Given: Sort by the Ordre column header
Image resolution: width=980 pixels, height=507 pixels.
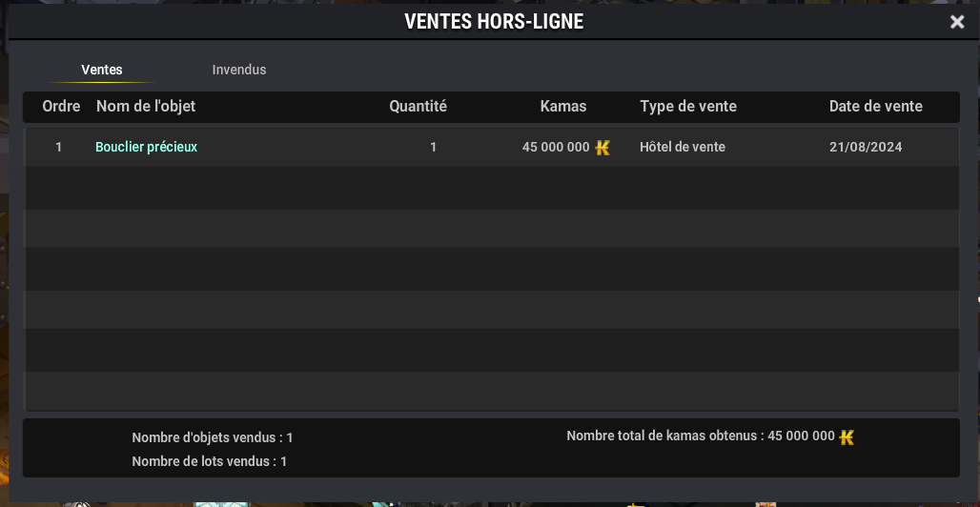Looking at the screenshot, I should tap(61, 107).
